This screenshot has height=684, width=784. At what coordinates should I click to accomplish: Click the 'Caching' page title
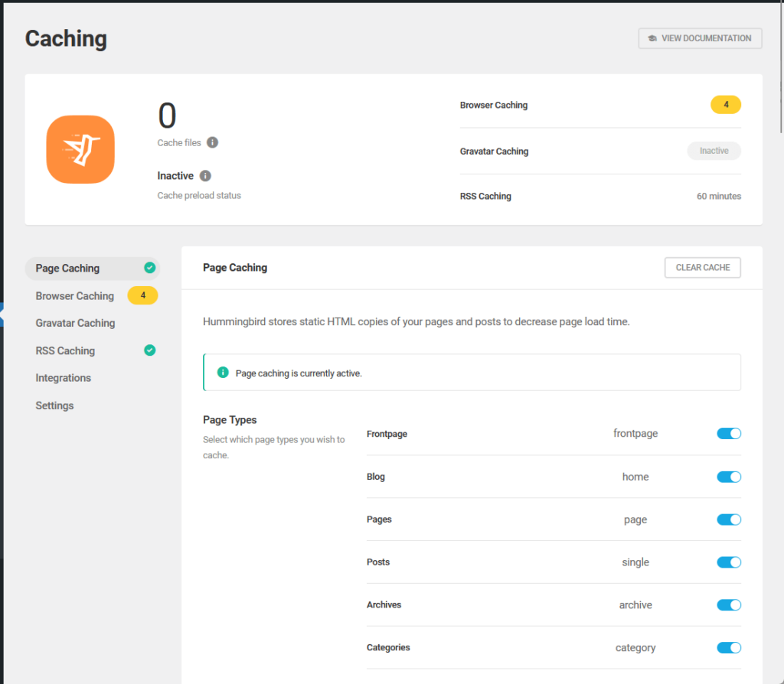[66, 38]
